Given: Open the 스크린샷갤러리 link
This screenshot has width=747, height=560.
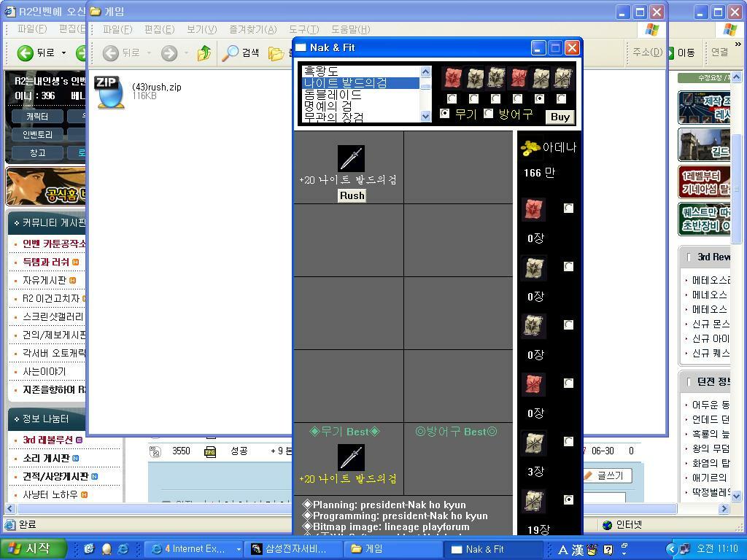Looking at the screenshot, I should point(53,316).
